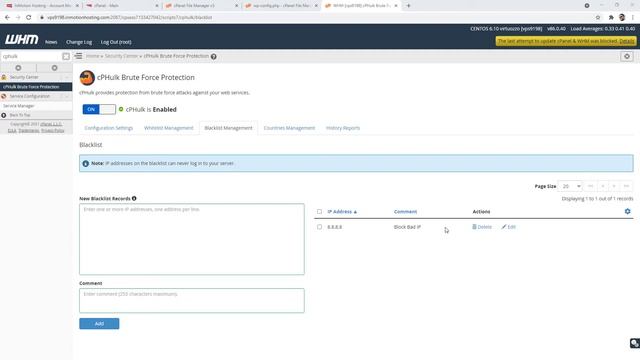
Task: Click the Comment text field
Action: point(191,300)
